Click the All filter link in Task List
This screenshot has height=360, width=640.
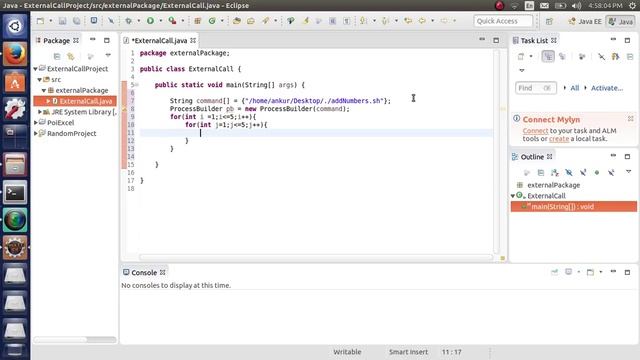(575, 88)
